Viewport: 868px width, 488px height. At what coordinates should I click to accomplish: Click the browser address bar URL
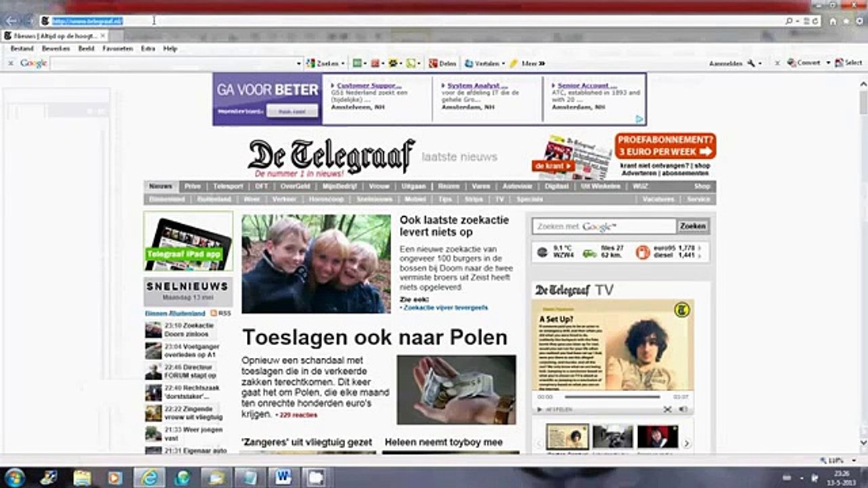point(87,21)
